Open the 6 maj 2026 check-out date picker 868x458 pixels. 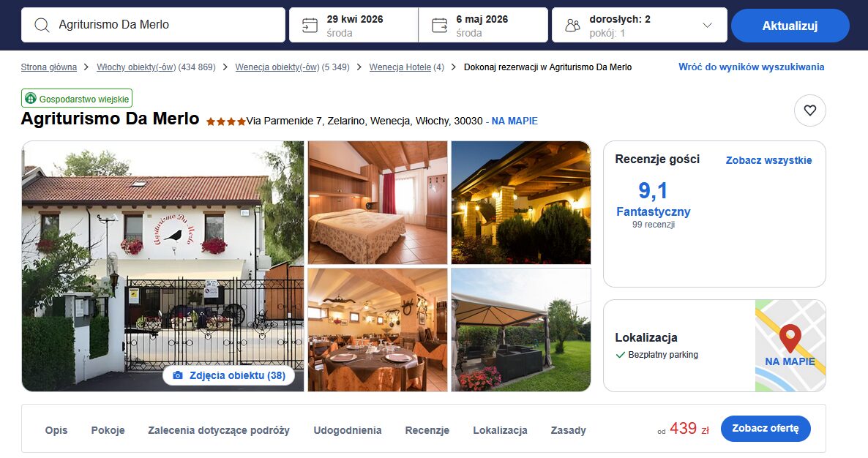coord(483,25)
